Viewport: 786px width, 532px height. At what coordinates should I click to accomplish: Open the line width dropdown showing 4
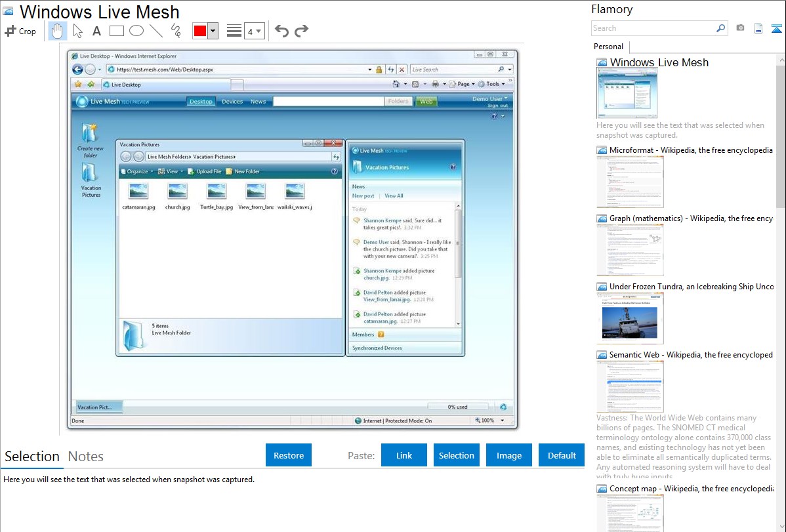point(255,31)
